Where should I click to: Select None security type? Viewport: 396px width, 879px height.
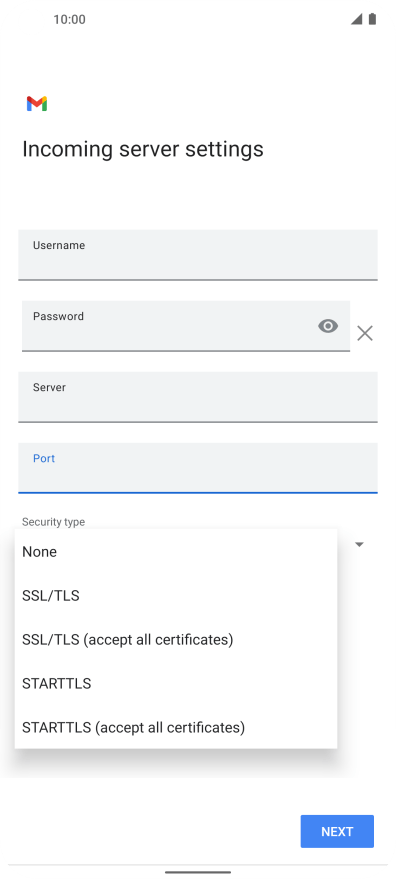click(176, 552)
